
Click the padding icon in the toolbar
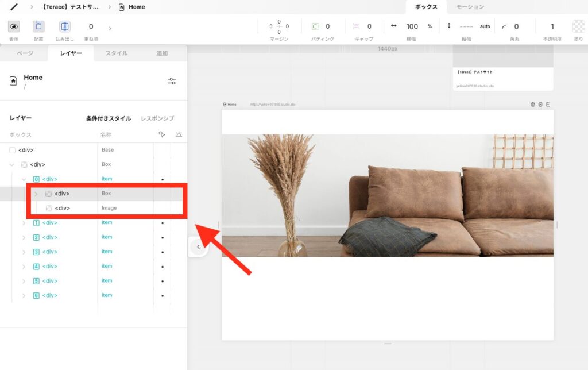coord(315,26)
